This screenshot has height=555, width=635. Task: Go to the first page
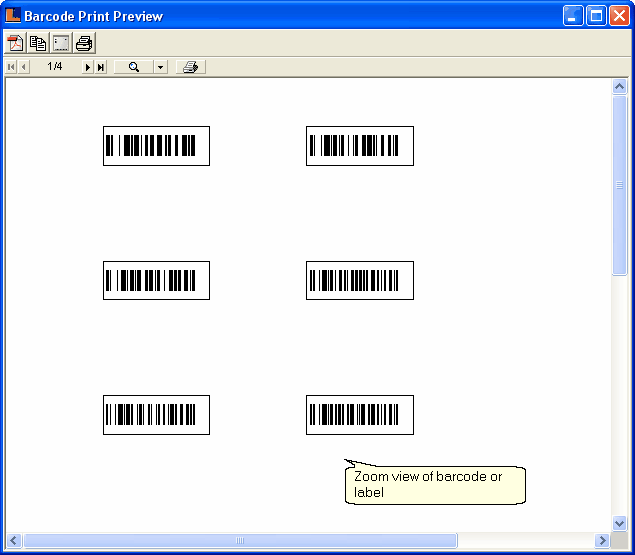click(x=11, y=67)
